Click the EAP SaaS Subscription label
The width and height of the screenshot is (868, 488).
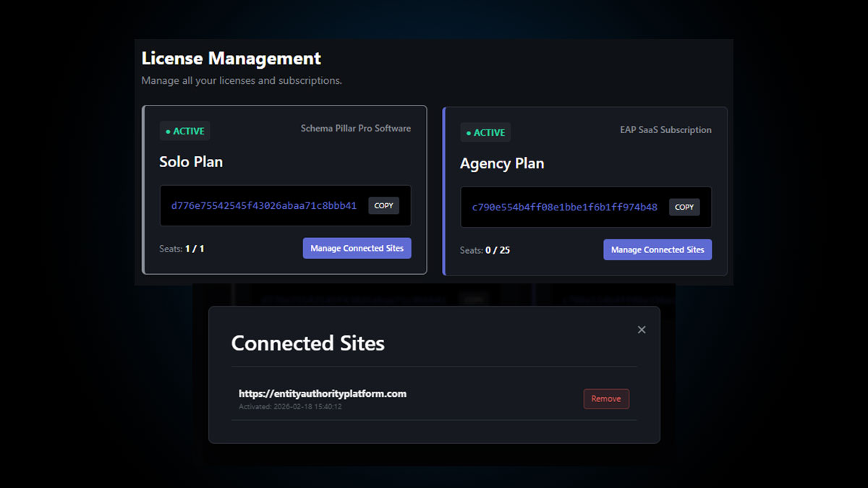pos(665,130)
